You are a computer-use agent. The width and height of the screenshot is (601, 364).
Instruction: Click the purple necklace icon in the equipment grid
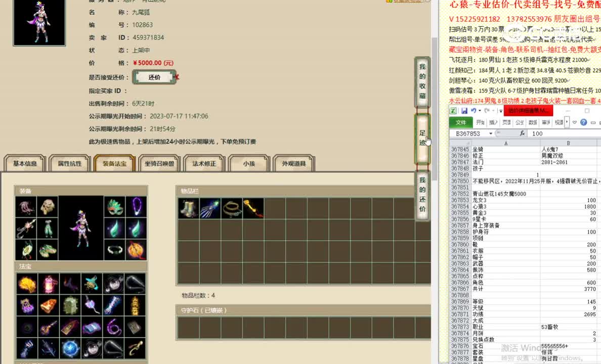click(136, 208)
